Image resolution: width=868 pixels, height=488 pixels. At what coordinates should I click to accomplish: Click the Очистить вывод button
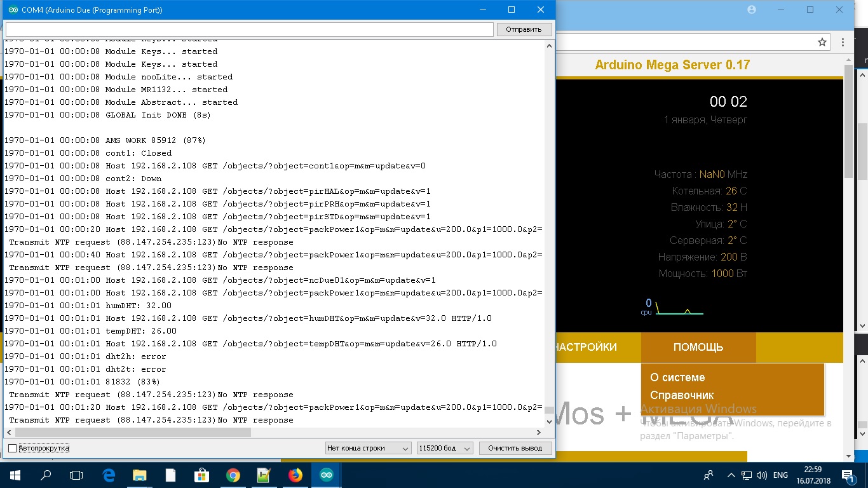515,448
